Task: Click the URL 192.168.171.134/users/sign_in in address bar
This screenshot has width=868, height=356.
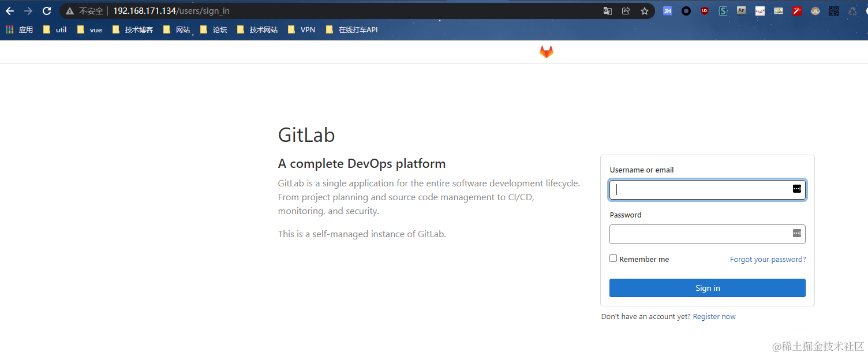Action: [171, 11]
